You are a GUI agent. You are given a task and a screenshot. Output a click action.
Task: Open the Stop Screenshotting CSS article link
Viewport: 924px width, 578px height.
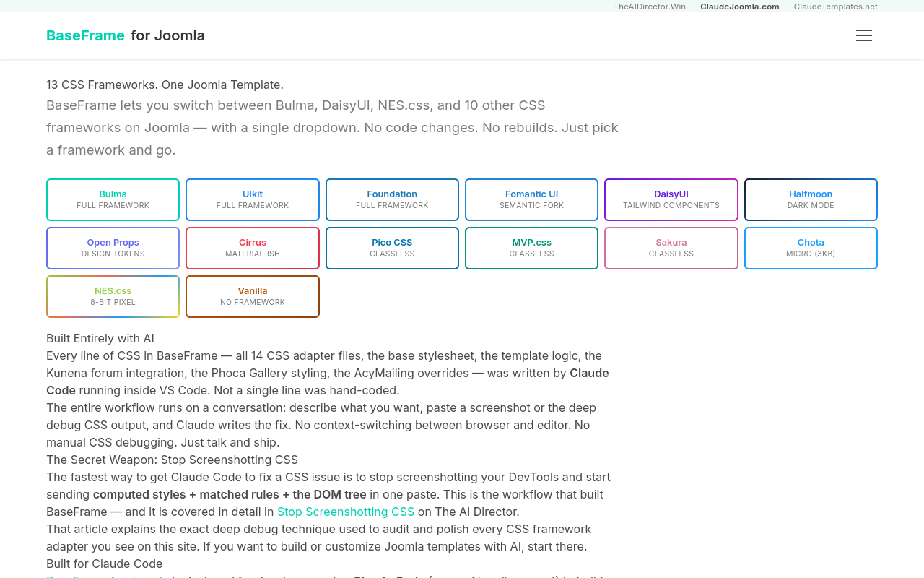(346, 512)
